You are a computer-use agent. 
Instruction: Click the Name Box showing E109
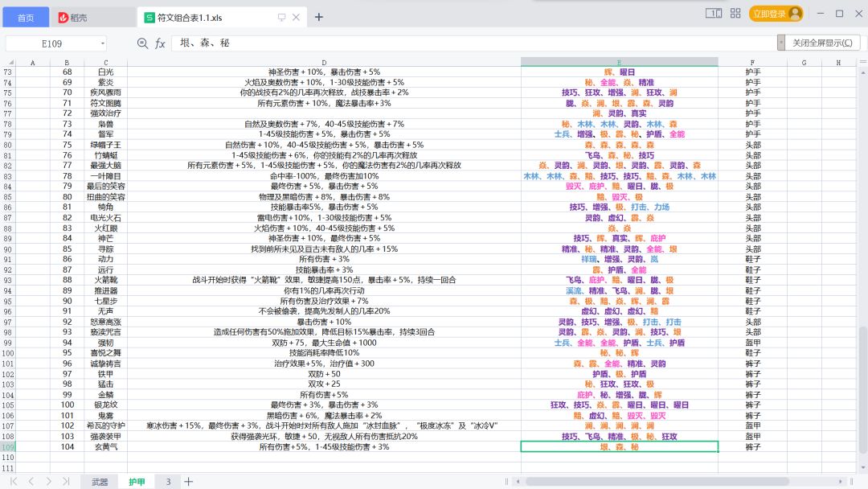tap(51, 43)
